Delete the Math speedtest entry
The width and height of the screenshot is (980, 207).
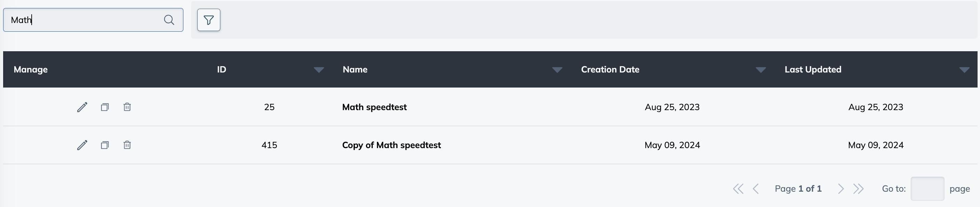pyautogui.click(x=127, y=107)
